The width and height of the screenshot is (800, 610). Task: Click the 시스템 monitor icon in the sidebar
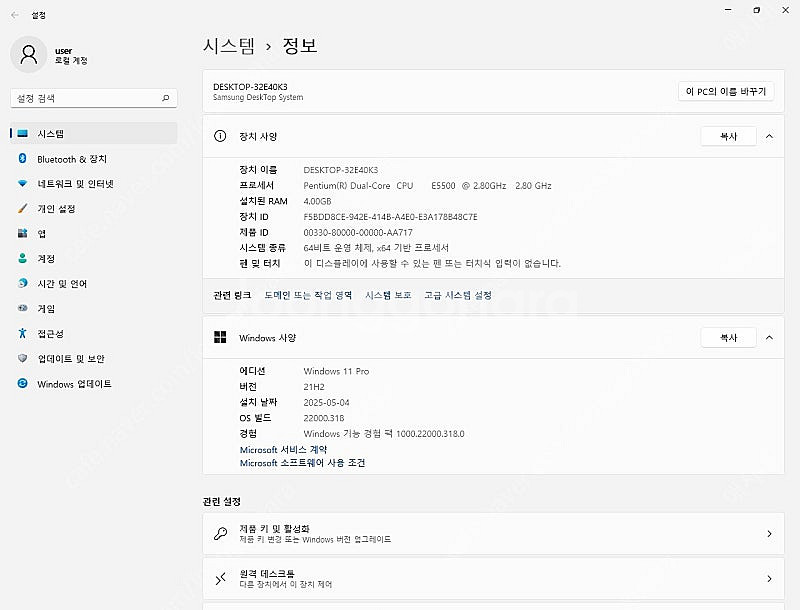click(x=22, y=134)
